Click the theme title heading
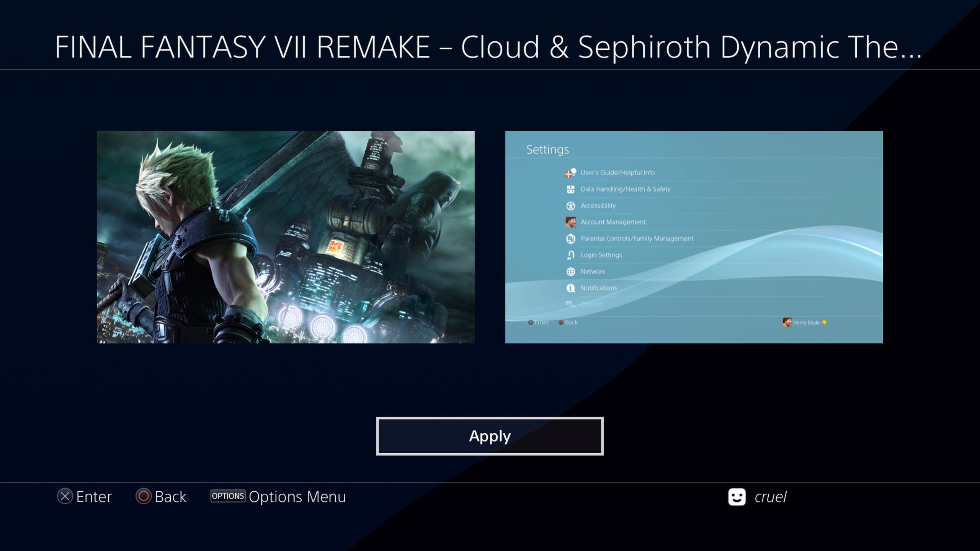 click(488, 47)
